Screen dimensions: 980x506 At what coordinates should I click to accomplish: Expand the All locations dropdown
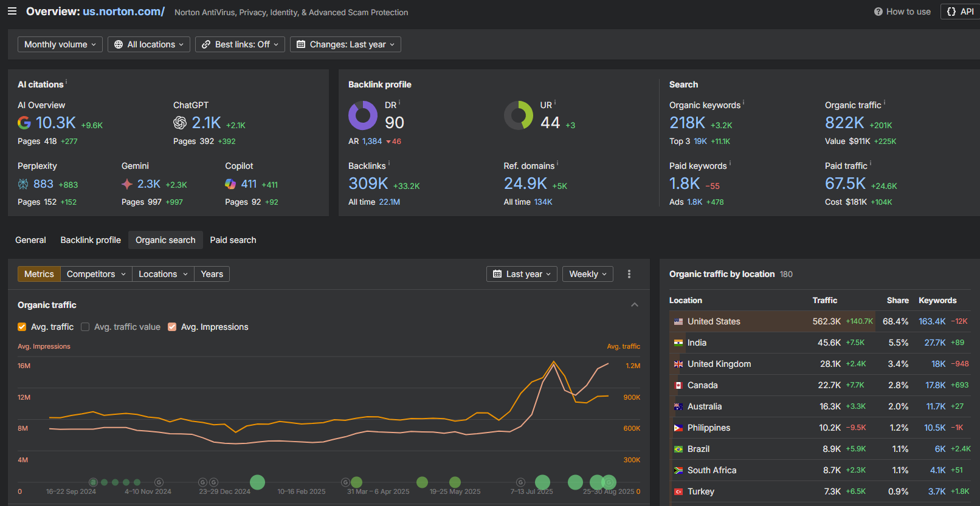tap(149, 44)
